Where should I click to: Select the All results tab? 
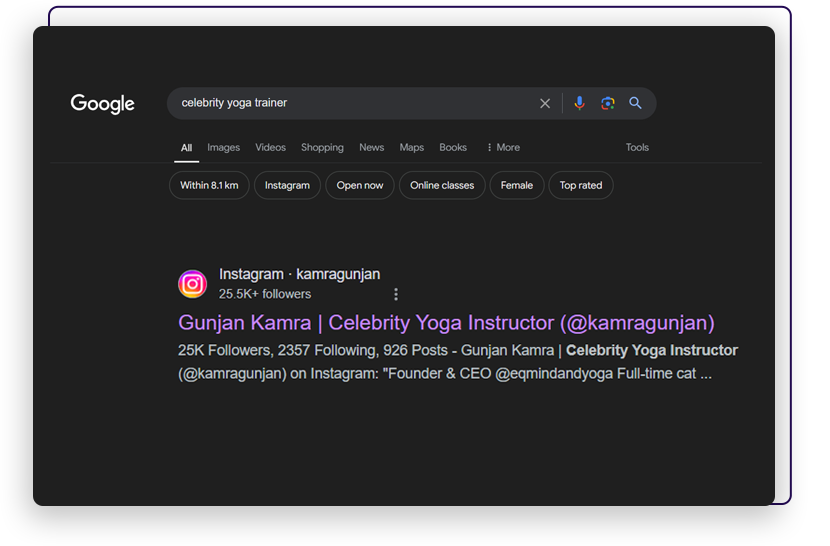(x=186, y=148)
